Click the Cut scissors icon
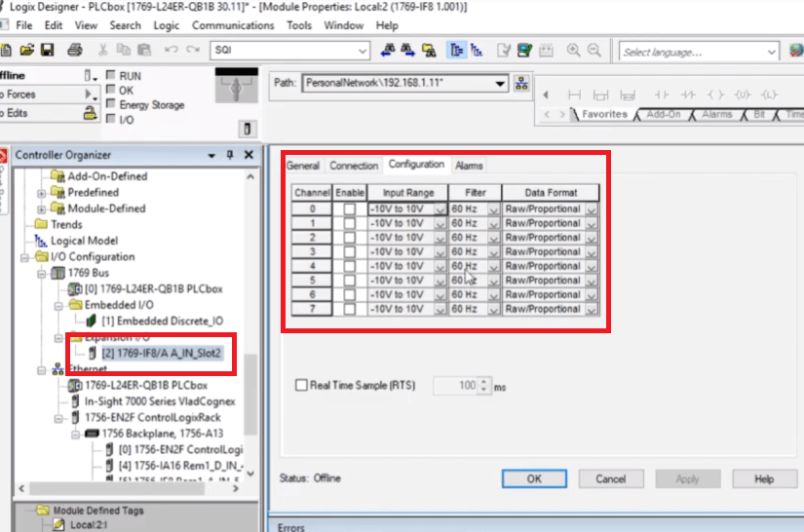This screenshot has width=804, height=532. [102, 50]
